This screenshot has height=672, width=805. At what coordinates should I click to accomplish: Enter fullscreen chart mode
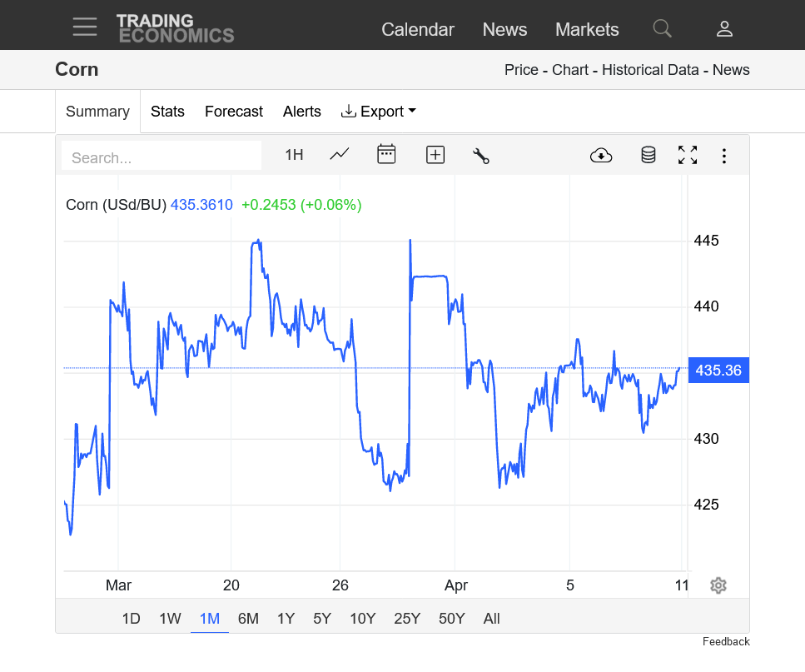coord(688,155)
